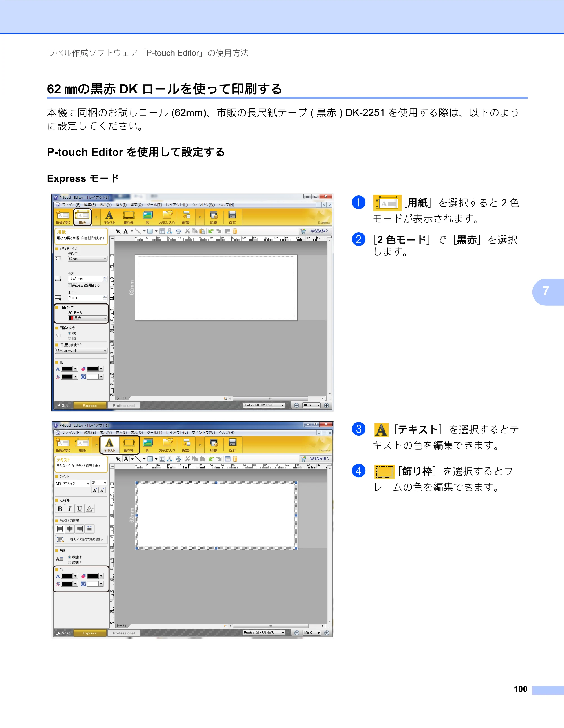Open the メディア 62mm dropdown
The image size is (564, 728).
point(88,259)
